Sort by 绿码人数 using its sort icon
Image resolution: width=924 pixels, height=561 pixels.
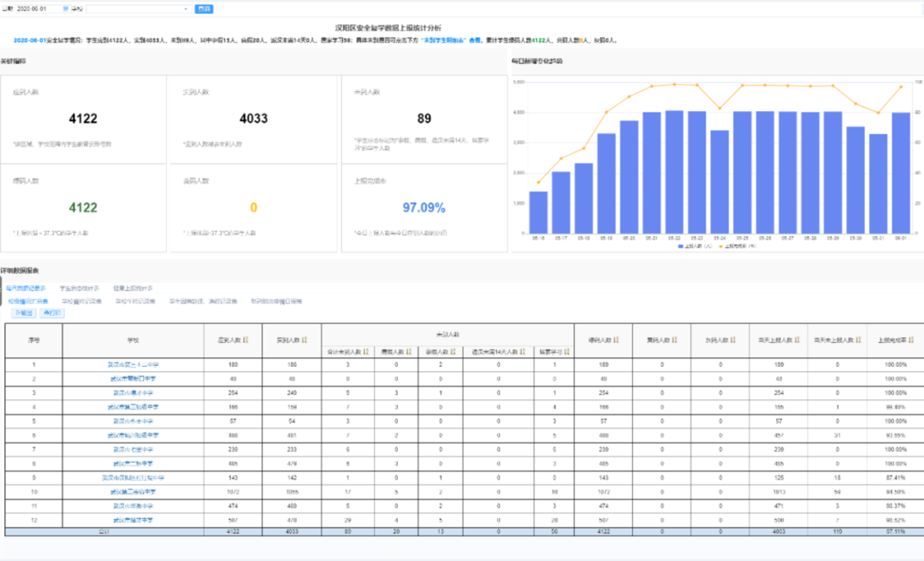click(617, 340)
